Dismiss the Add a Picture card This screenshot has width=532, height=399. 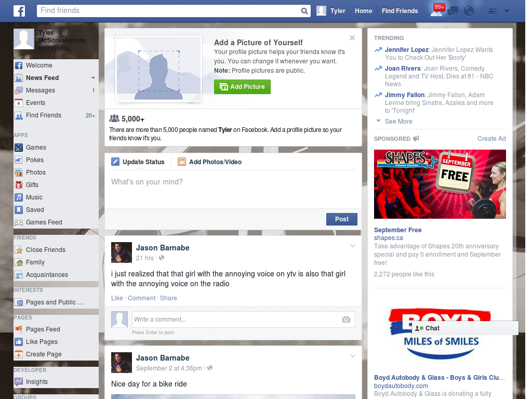coord(352,38)
